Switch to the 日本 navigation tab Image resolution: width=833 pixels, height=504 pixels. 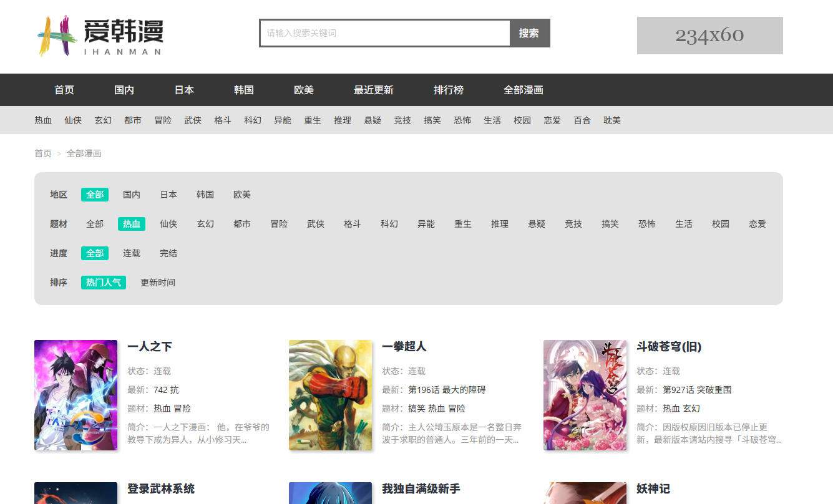pos(183,90)
